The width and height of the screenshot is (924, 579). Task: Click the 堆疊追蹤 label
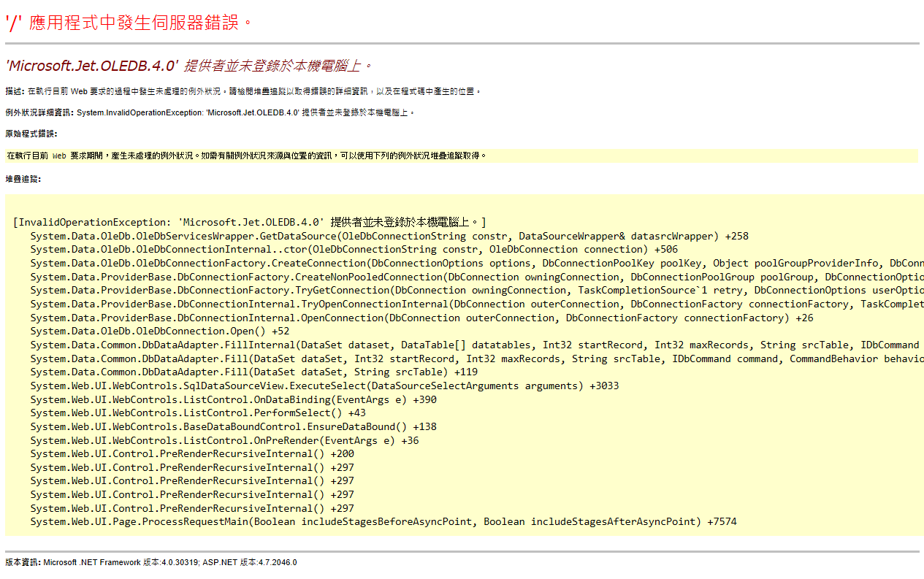[23, 179]
